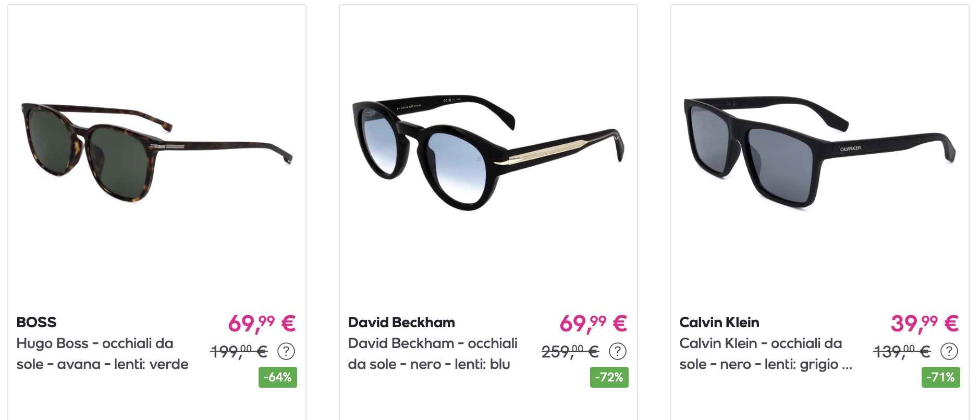Click the crossed-out 259,00 € original price
The height and width of the screenshot is (420, 980).
tap(570, 352)
